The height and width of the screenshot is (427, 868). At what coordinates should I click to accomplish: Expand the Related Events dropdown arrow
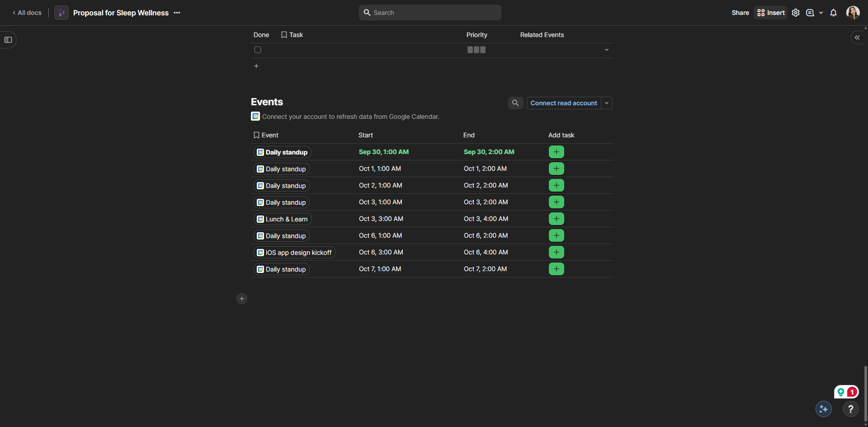point(607,50)
